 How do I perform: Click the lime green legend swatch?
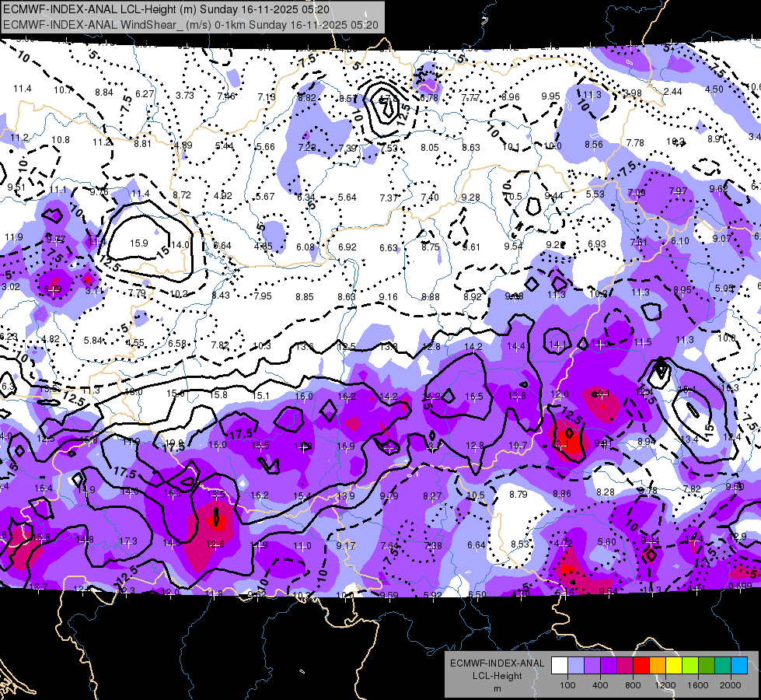pyautogui.click(x=690, y=666)
